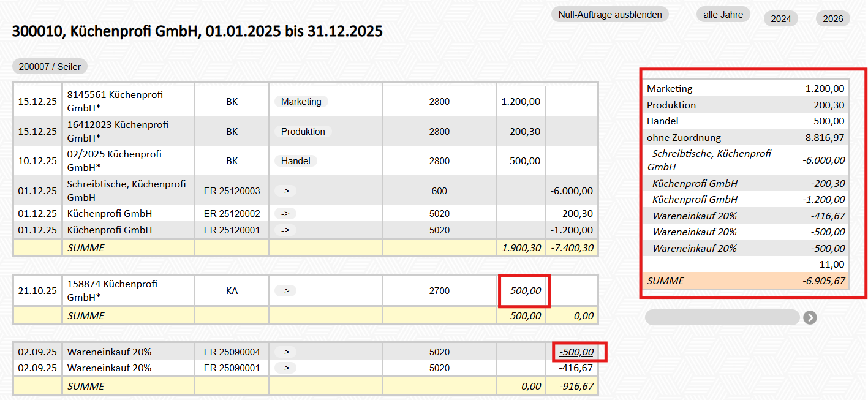Open the underlined 500,00 amount link
868x400 pixels.
tap(525, 291)
